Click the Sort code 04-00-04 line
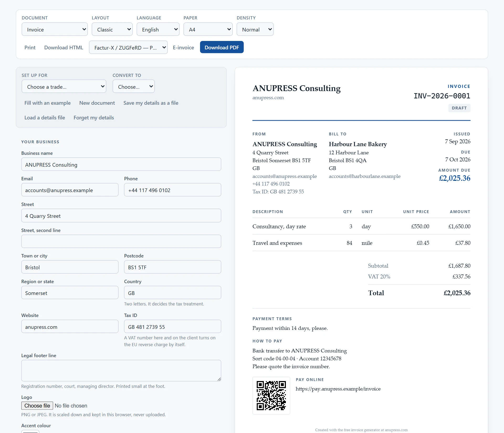The height and width of the screenshot is (433, 504). pos(297,359)
